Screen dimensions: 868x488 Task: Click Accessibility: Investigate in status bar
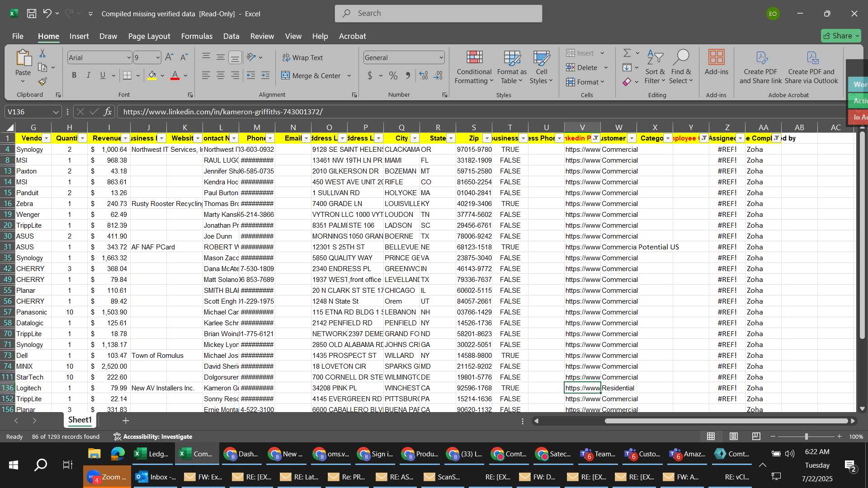(x=153, y=436)
